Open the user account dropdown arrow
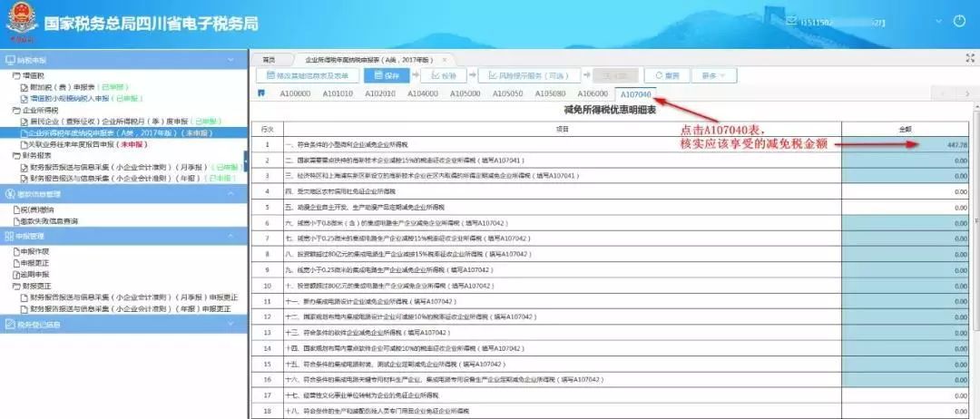980x419 pixels. tap(937, 23)
